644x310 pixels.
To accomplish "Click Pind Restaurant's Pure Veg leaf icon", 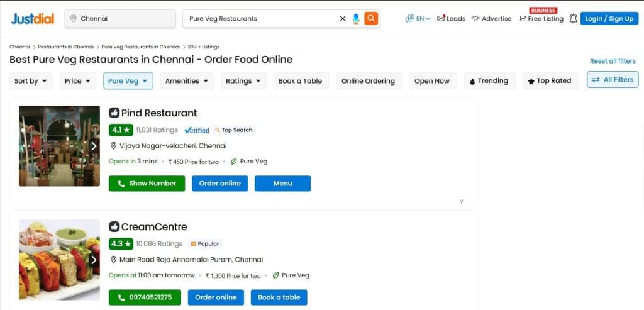I will click(234, 162).
